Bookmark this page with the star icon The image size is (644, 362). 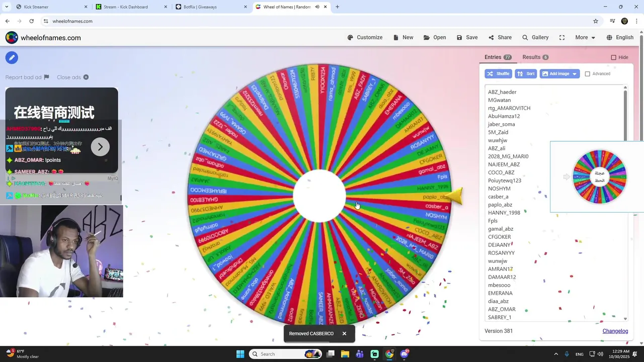(596, 21)
